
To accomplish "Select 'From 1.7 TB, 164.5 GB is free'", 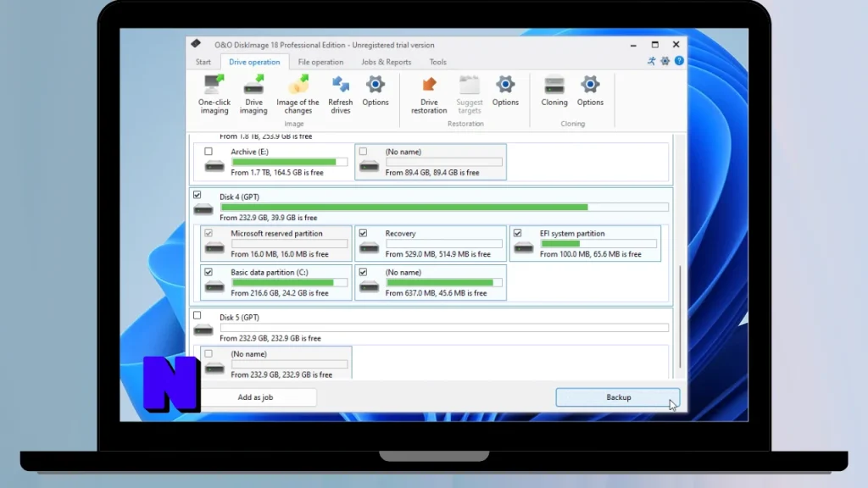I will (x=277, y=173).
